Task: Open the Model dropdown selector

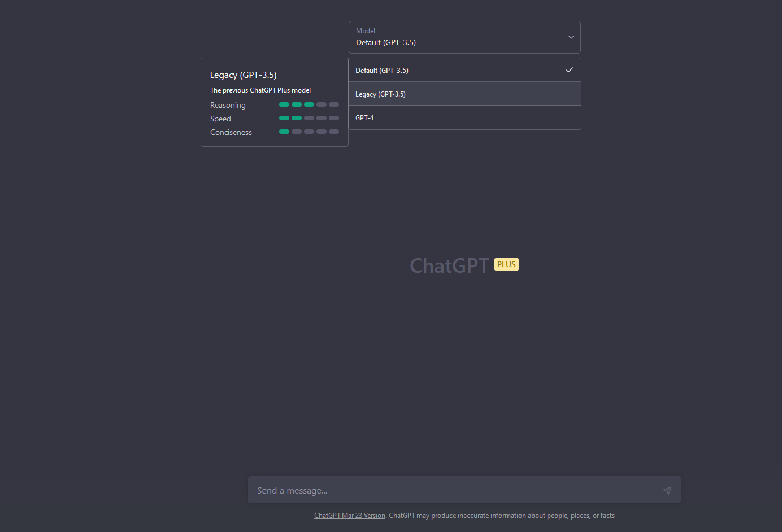Action: tap(464, 37)
